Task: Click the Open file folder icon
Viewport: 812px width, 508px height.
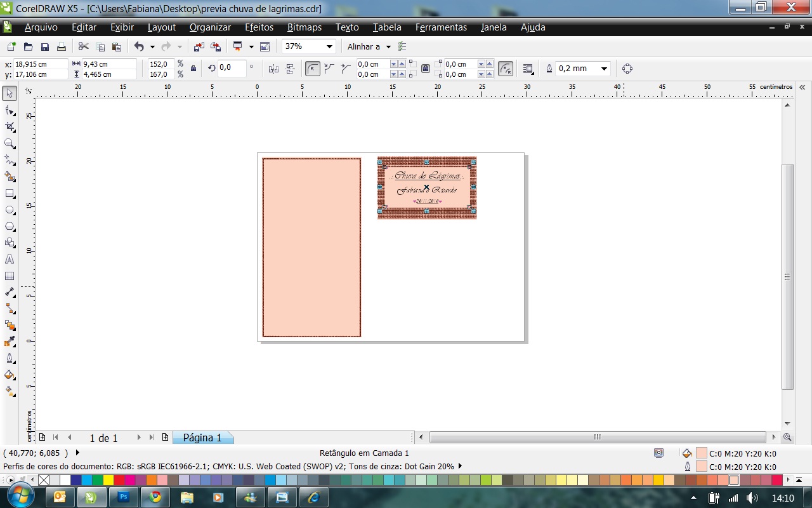Action: pyautogui.click(x=28, y=46)
